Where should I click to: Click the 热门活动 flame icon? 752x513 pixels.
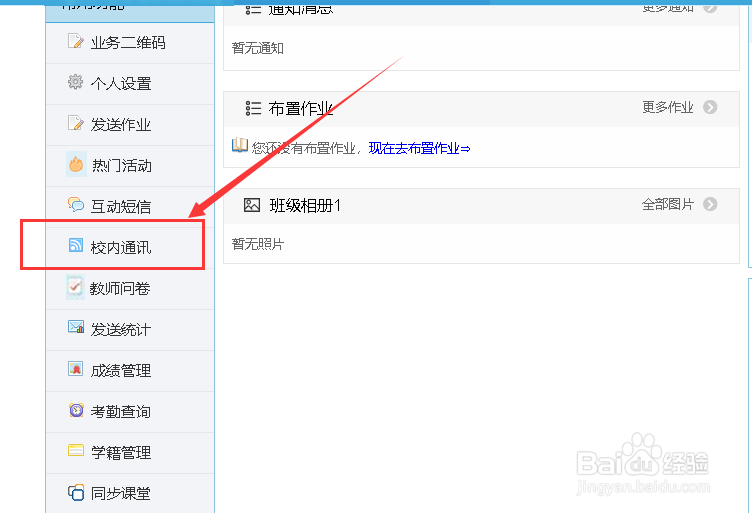76,164
